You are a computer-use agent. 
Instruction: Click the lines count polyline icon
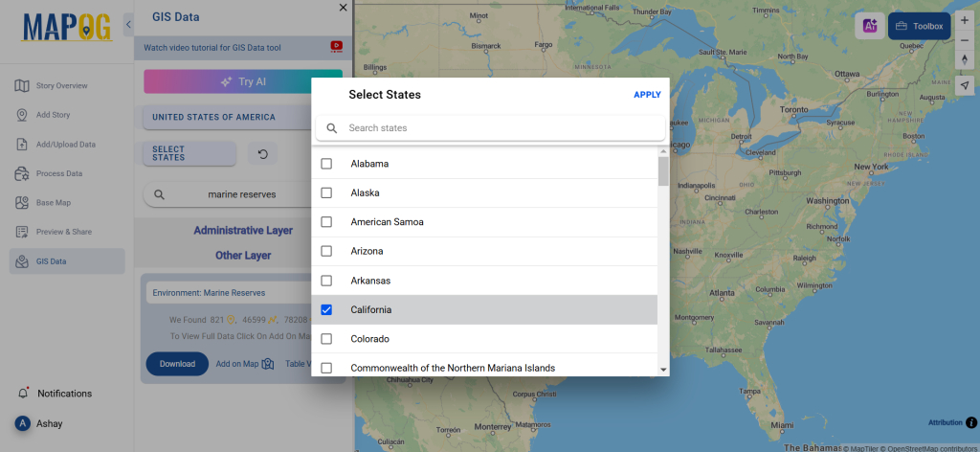[273, 320]
